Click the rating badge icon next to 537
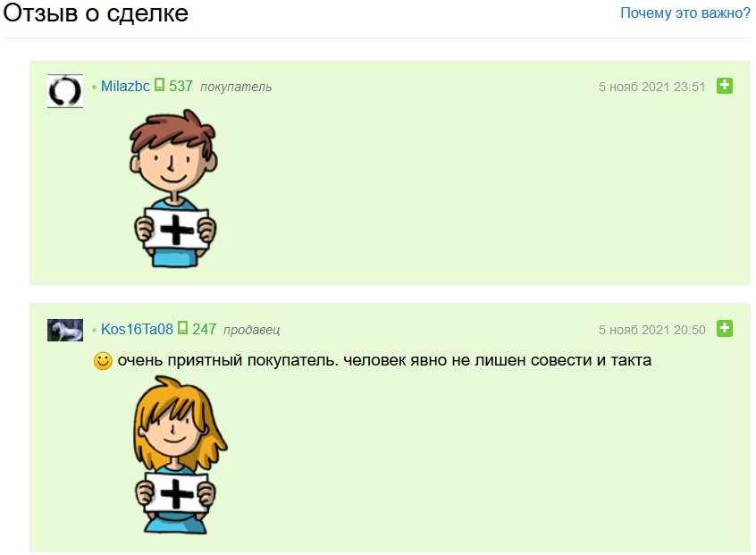 tap(160, 85)
